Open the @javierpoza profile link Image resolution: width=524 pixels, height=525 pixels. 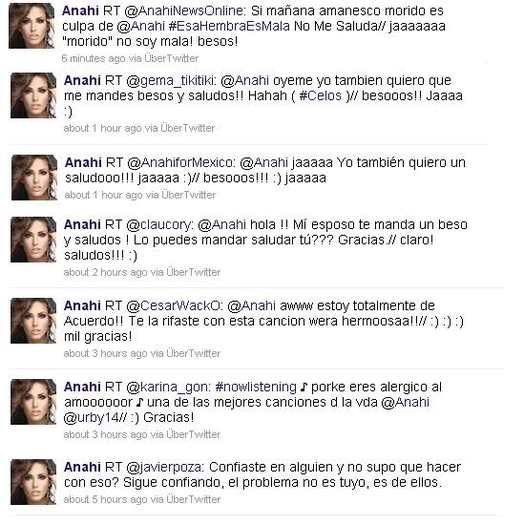pos(164,467)
